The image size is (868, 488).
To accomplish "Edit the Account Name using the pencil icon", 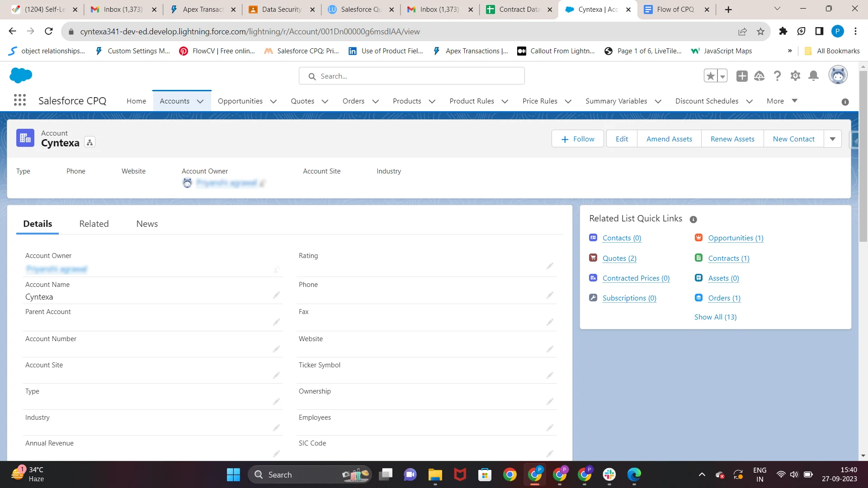I will pyautogui.click(x=277, y=295).
